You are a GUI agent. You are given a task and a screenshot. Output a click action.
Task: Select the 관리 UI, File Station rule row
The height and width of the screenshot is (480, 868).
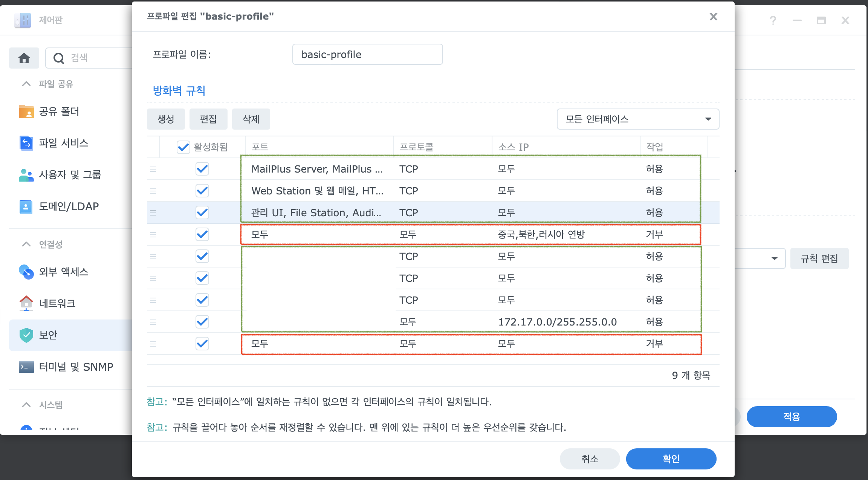pos(316,212)
